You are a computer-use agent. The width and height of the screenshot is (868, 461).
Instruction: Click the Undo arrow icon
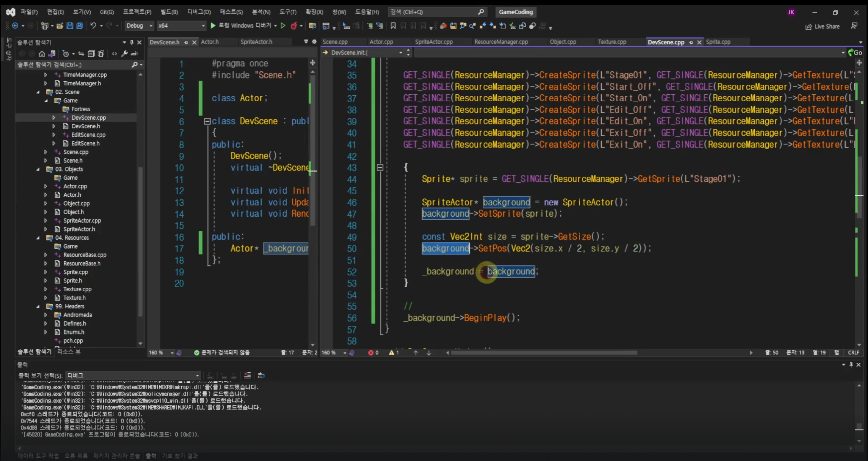point(93,25)
